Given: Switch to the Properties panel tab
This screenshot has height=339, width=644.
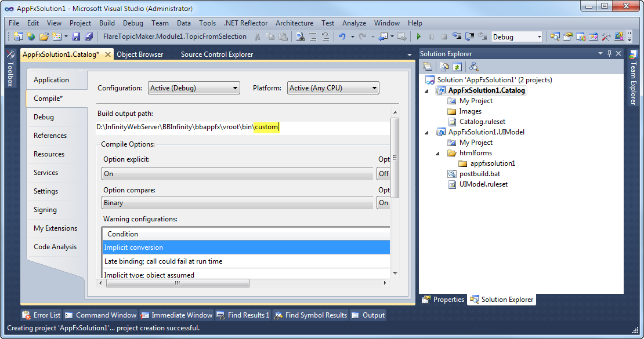Looking at the screenshot, I should click(x=443, y=300).
